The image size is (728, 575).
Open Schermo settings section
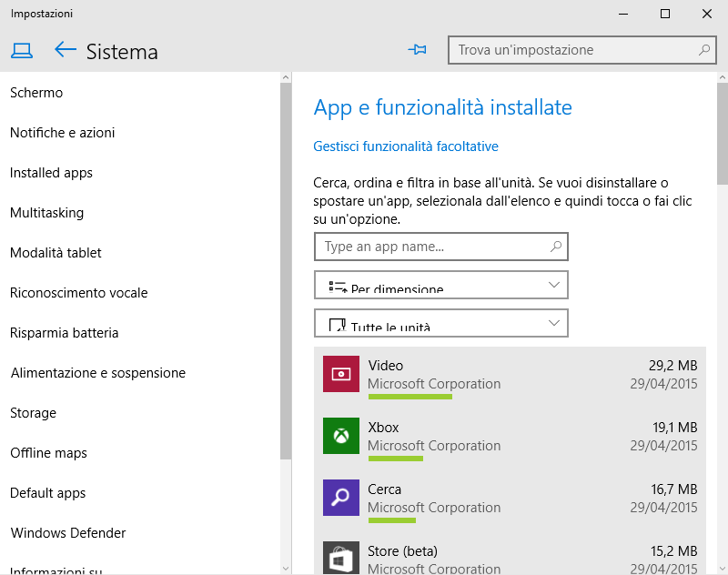36,93
